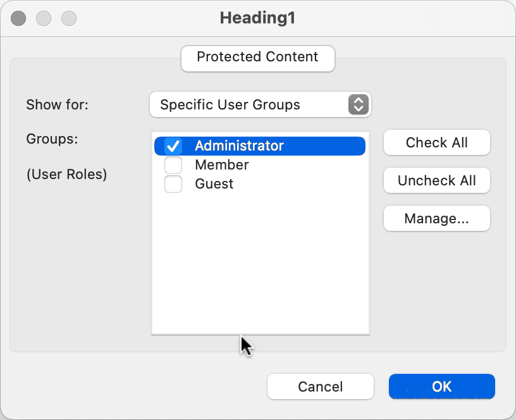Select the Member row label
Viewport: 516px width, 420px height.
click(x=221, y=165)
